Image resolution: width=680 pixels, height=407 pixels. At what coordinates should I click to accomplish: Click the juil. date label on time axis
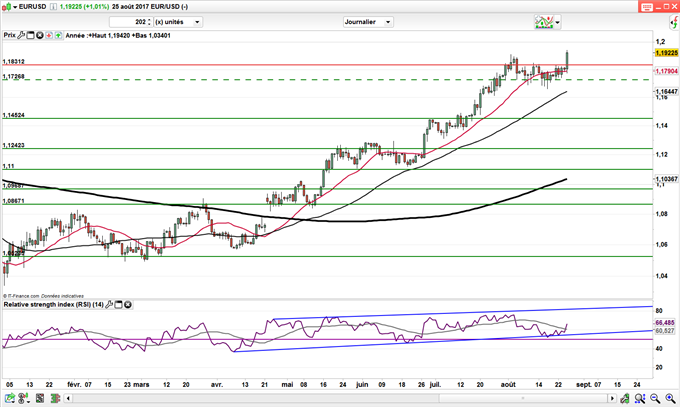coord(435,384)
